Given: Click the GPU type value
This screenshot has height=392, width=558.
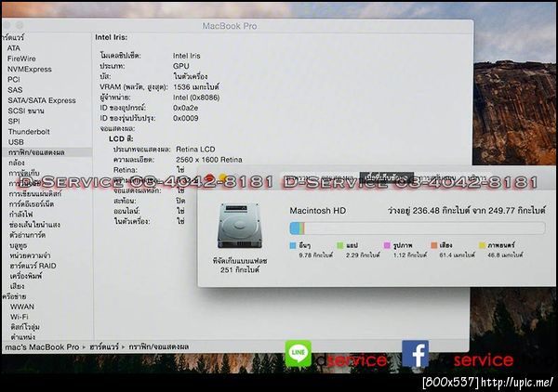Looking at the screenshot, I should coord(181,66).
